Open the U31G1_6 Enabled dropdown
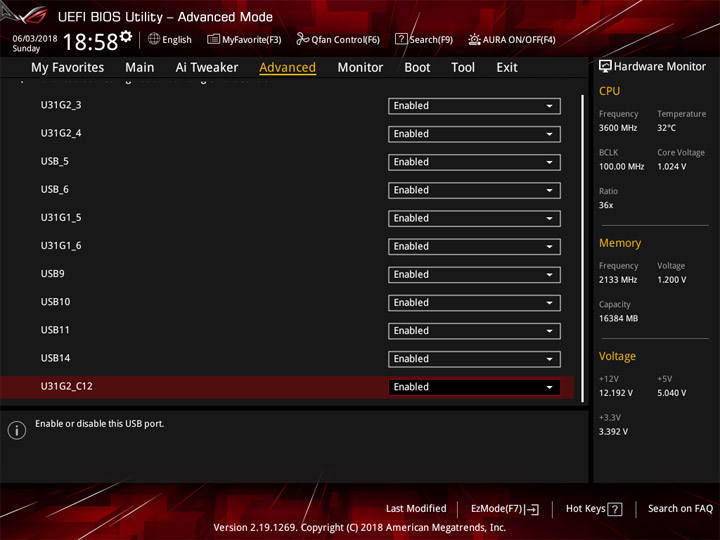 474,247
